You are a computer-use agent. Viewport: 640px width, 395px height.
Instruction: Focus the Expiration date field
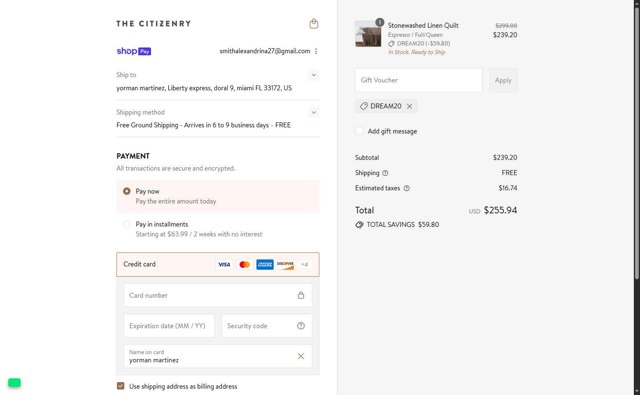tap(169, 326)
